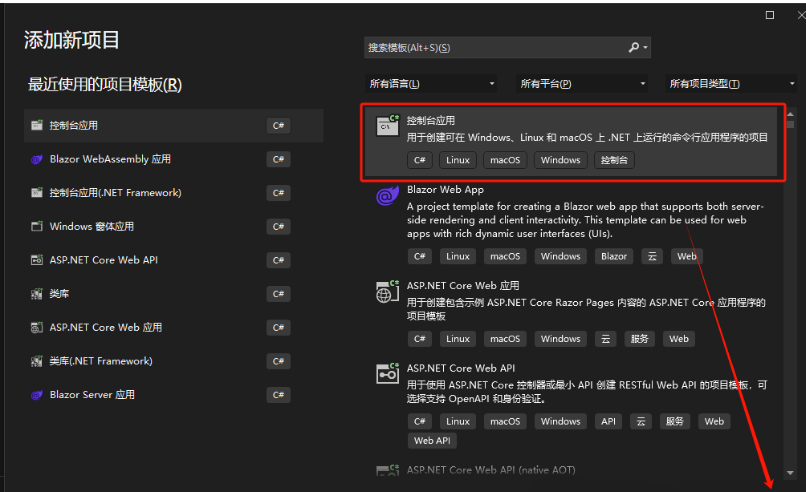Click the 服务 tag under ASP.NET Core Web 应用
The height and width of the screenshot is (492, 806).
point(639,339)
